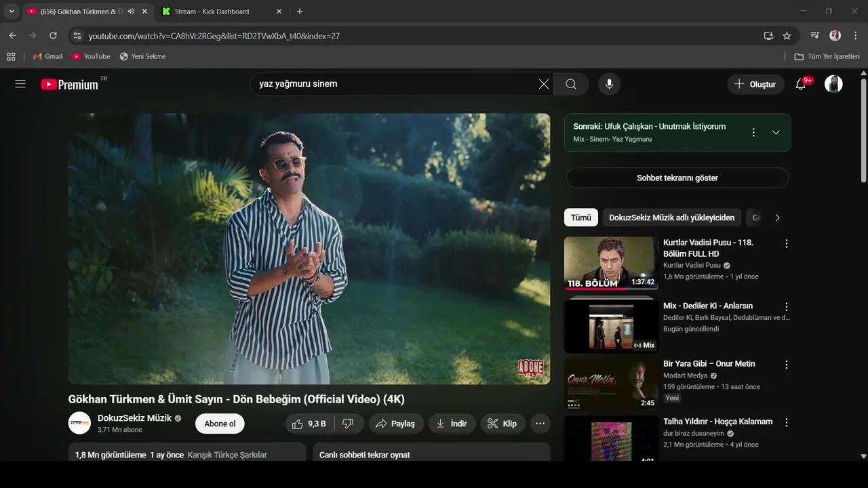Close the YouTube browser tab

(144, 12)
